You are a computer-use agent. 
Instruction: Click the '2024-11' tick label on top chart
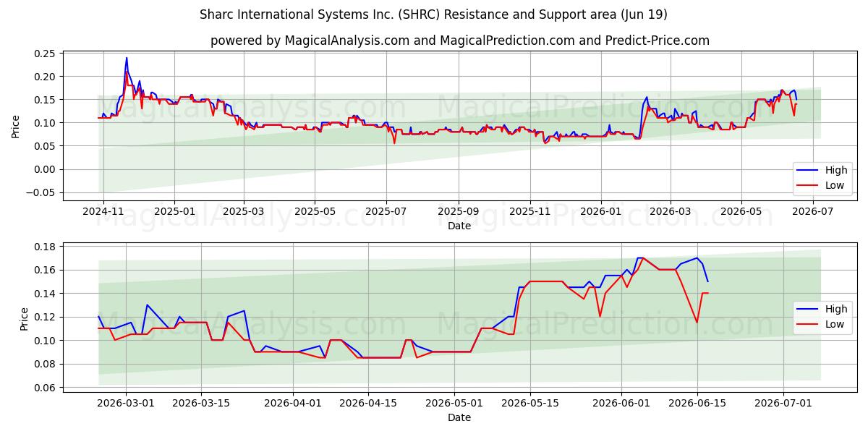coord(103,211)
